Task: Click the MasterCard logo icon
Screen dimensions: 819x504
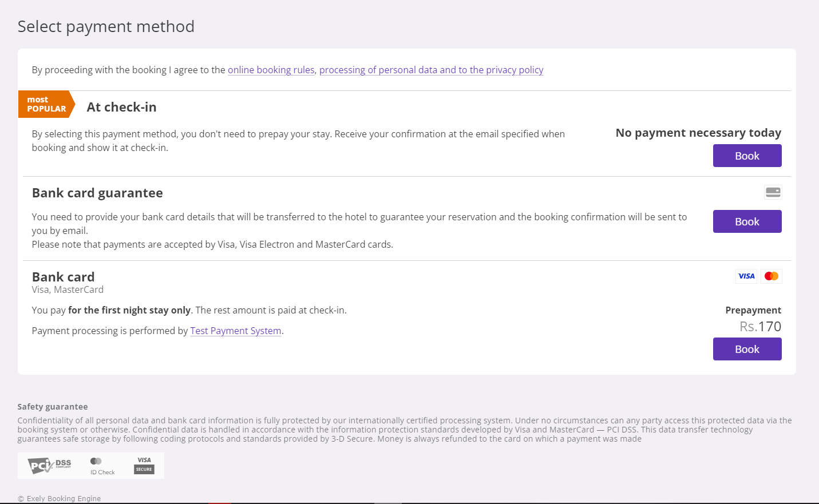Action: [x=771, y=276]
